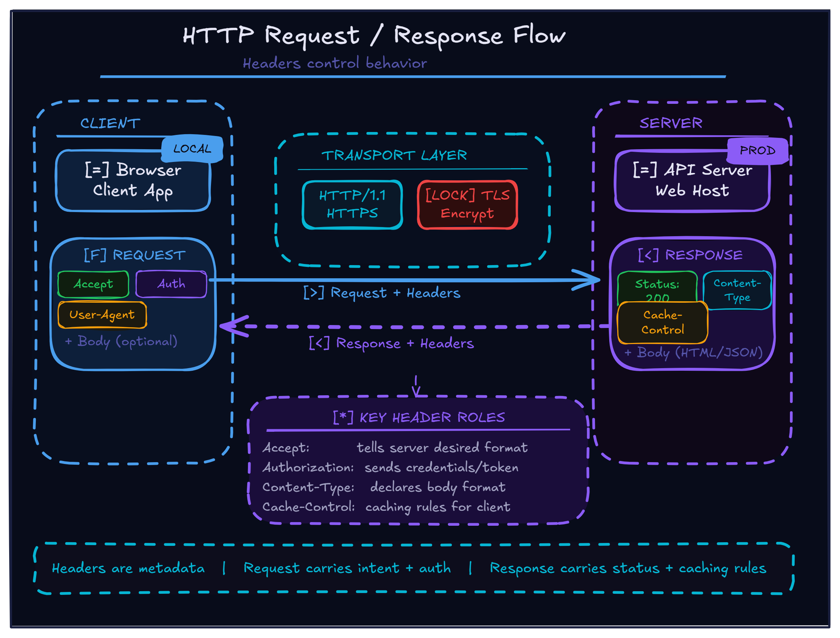Click the "[<] Response + Headers" arrow label

(x=391, y=343)
